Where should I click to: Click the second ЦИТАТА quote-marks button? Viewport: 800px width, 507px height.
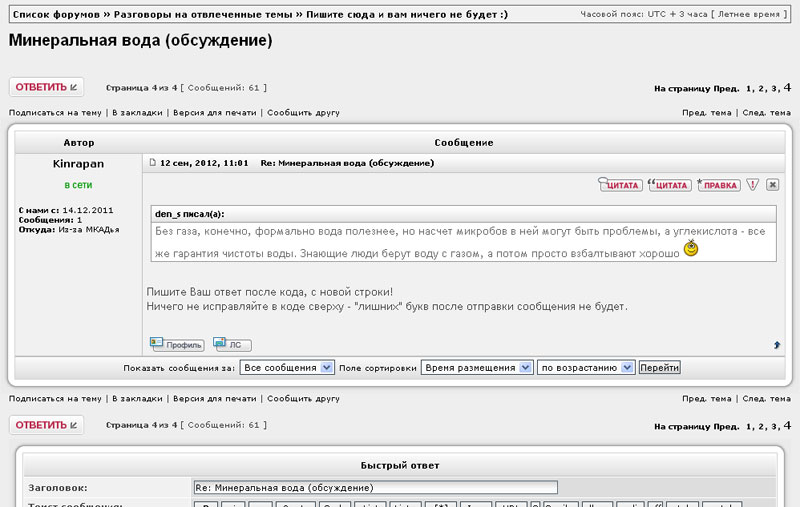pyautogui.click(x=669, y=185)
